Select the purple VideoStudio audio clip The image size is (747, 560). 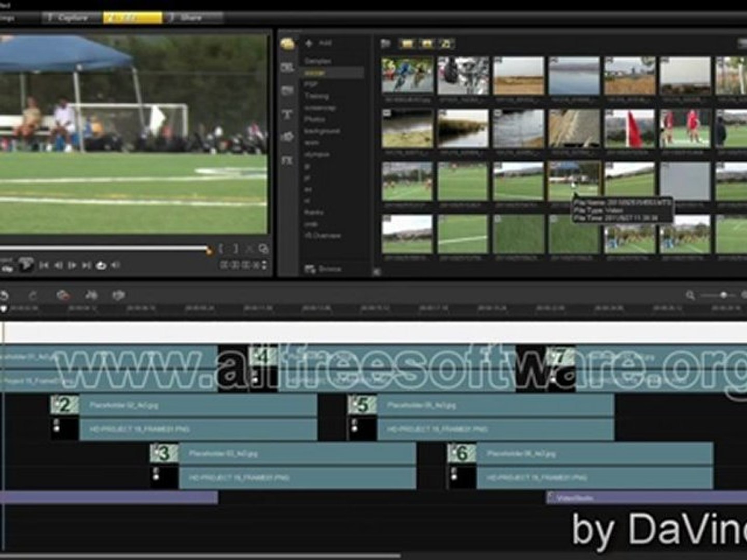coord(646,498)
